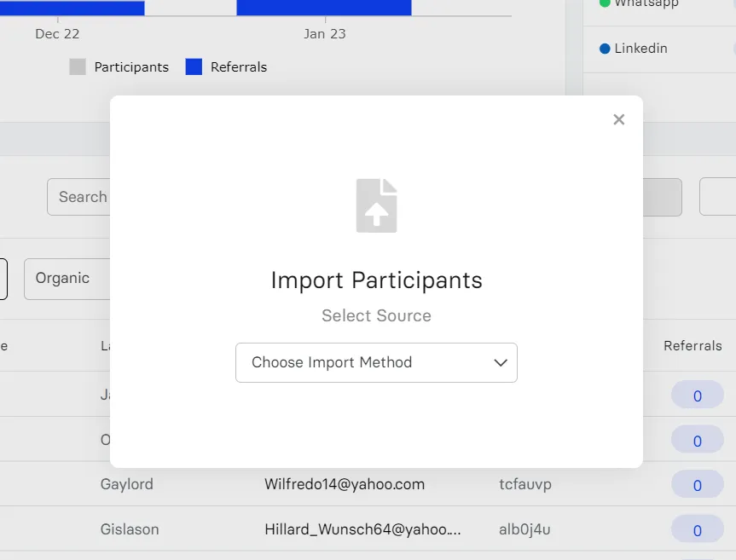Viewport: 736px width, 560px height.
Task: Close the Import Participants dialog
Action: [x=618, y=119]
